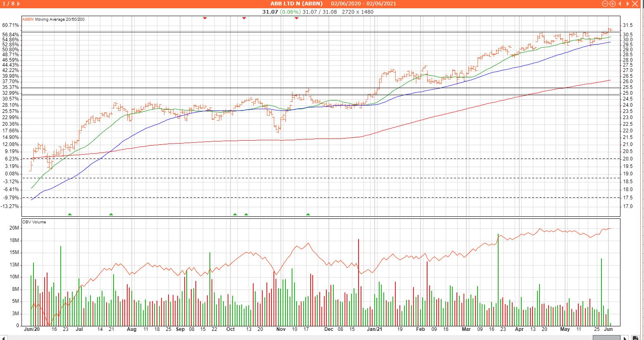Click the 31.07 last price quote

(270, 12)
